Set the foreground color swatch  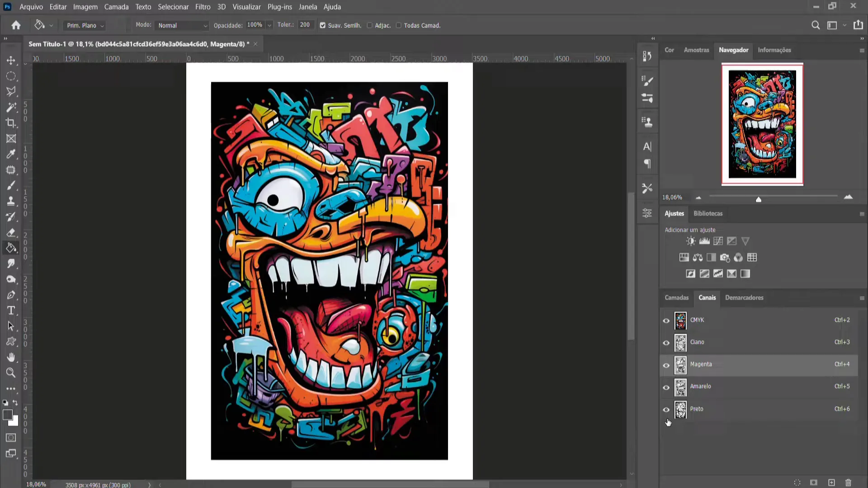(7, 415)
